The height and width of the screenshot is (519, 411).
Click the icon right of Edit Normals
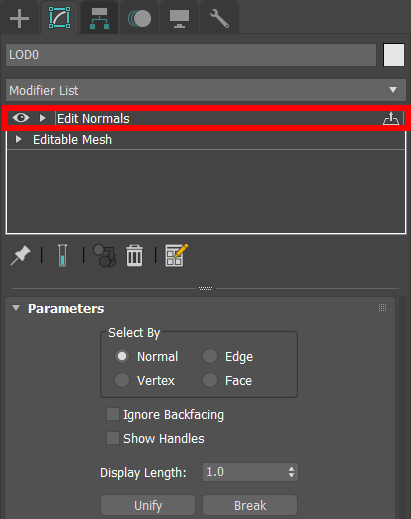(390, 118)
